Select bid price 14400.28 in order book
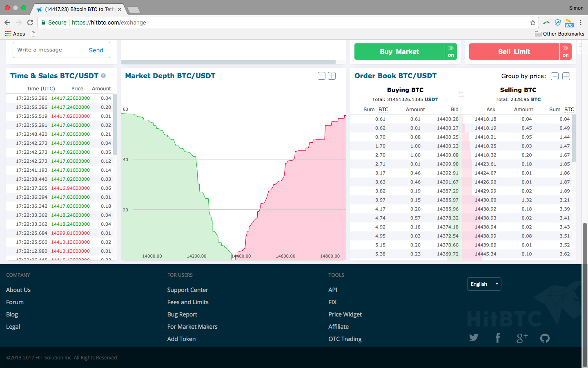The width and height of the screenshot is (588, 368). [448, 119]
